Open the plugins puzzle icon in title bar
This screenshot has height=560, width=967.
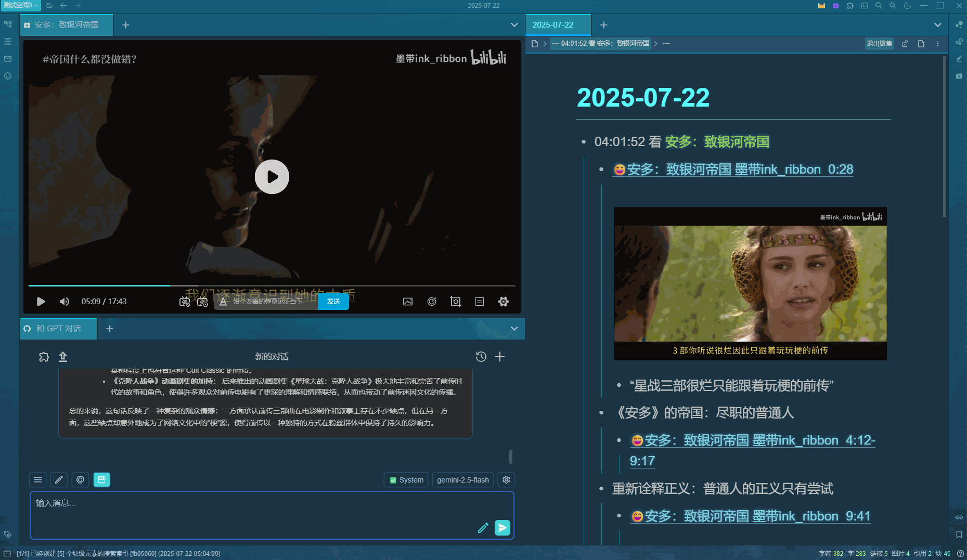(x=850, y=6)
